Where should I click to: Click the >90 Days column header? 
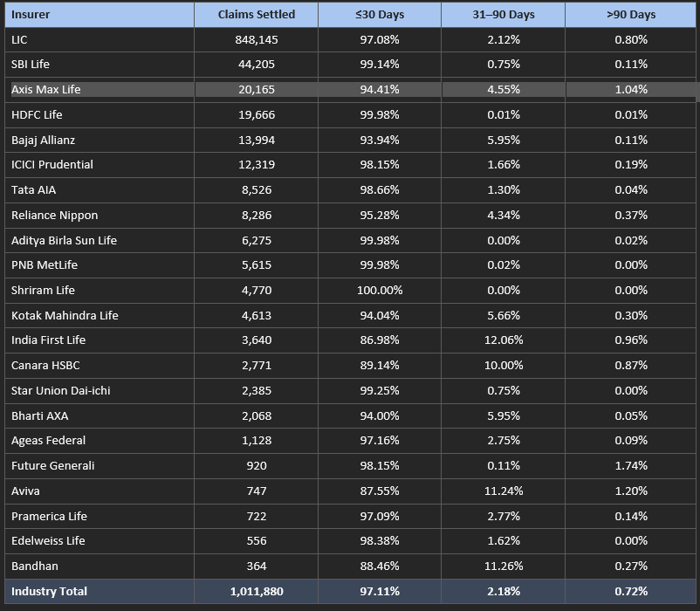[x=631, y=15]
